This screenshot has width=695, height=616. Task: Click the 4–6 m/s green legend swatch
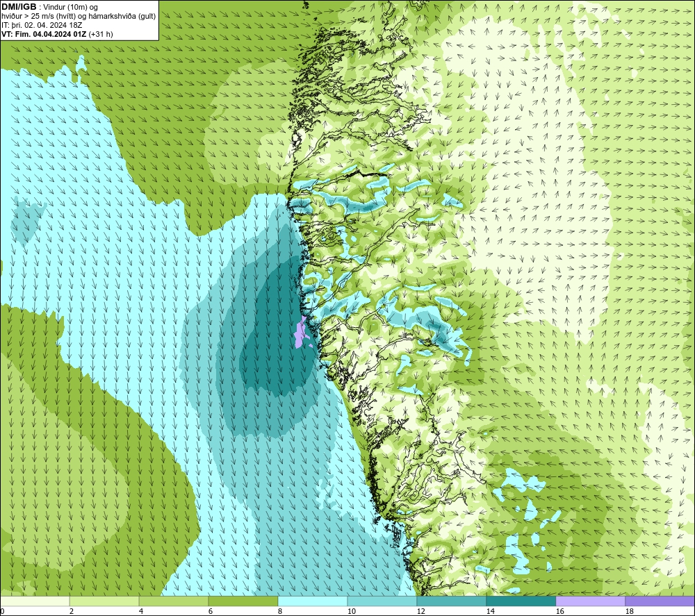coord(174,601)
